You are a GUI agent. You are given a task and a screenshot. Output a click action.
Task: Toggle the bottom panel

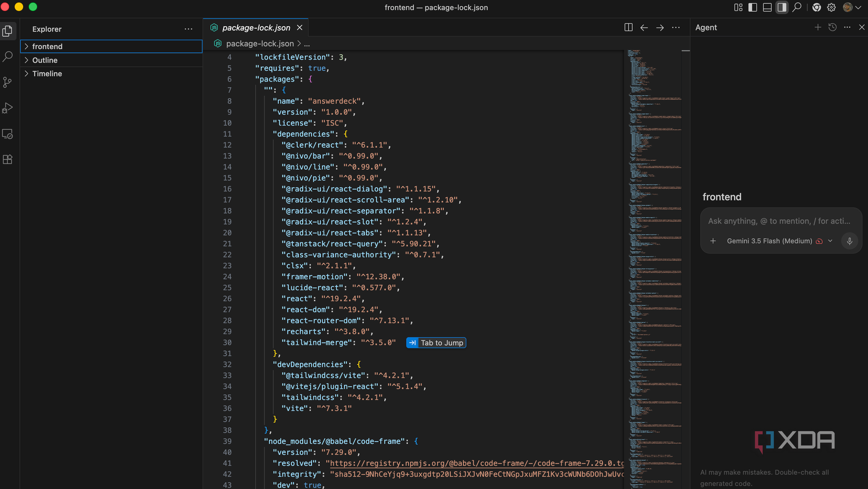click(768, 7)
